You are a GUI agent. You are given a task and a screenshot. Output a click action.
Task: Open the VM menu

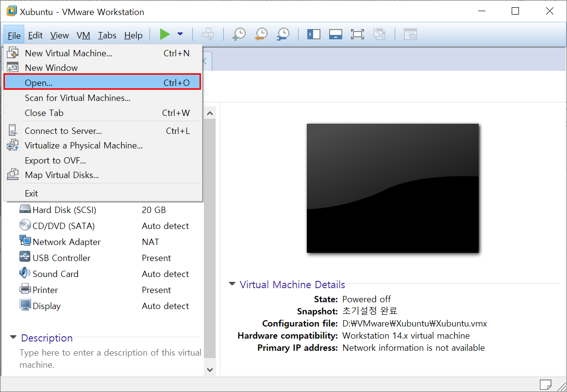pos(83,35)
